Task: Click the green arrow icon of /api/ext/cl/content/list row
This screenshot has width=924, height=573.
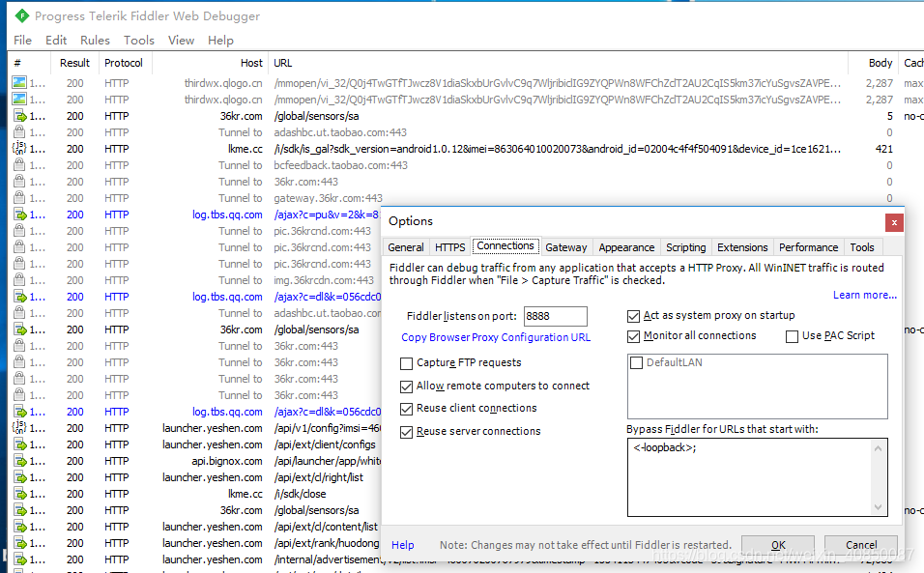Action: 20,527
